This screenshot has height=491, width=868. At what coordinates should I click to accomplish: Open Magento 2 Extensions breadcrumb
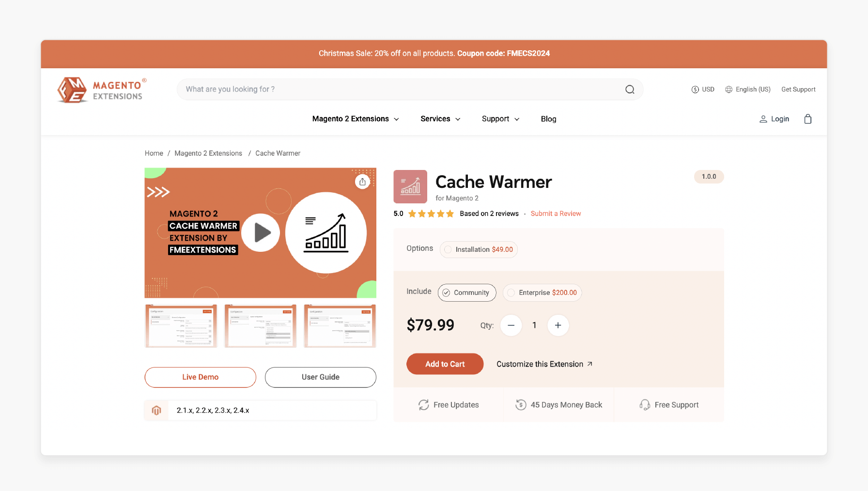(x=208, y=153)
